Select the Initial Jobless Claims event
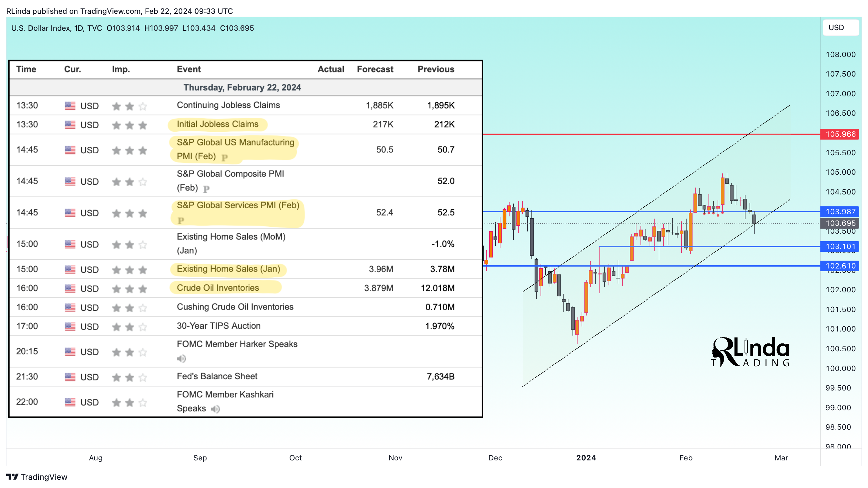Image resolution: width=868 pixels, height=488 pixels. coord(218,124)
